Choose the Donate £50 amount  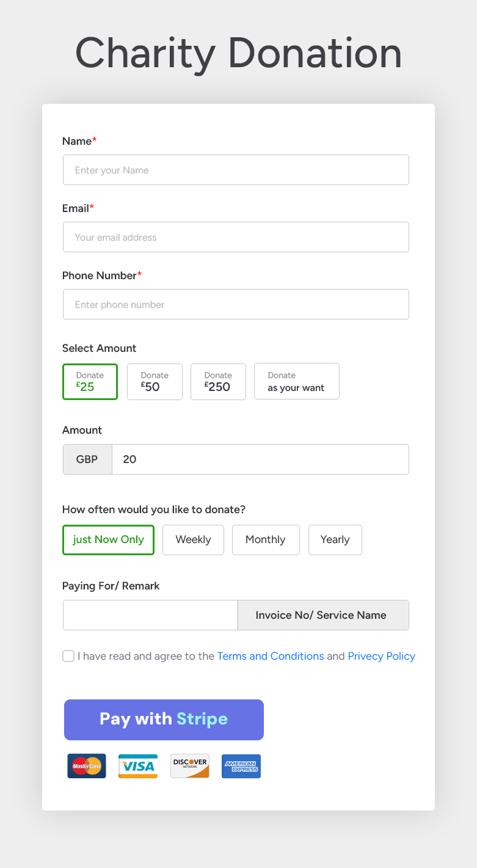[x=155, y=382]
